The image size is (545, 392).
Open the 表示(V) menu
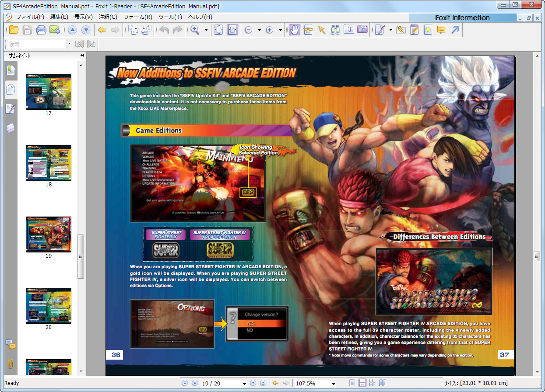(83, 17)
